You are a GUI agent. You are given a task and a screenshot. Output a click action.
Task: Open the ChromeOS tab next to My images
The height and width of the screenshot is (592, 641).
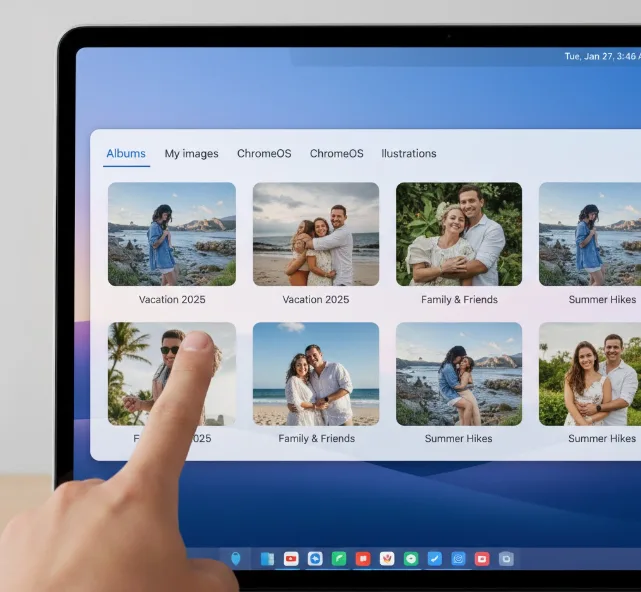[264, 154]
